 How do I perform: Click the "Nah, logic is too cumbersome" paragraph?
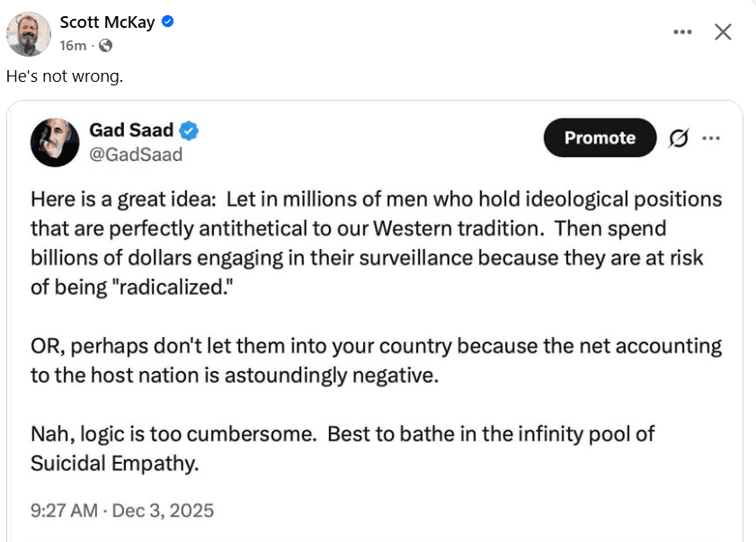[x=342, y=448]
